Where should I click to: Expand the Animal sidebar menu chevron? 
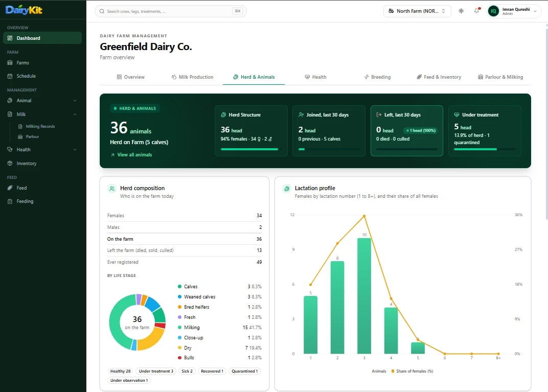75,101
